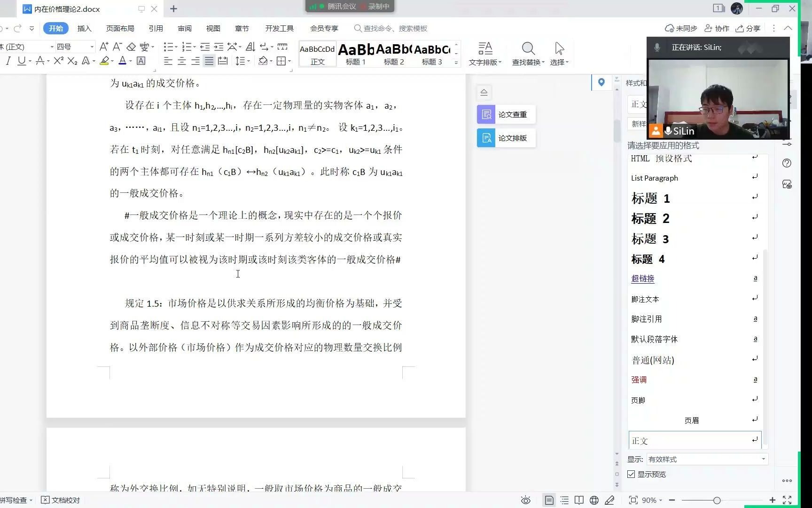
Task: Open the 审阅 ribbon tab
Action: tap(185, 28)
